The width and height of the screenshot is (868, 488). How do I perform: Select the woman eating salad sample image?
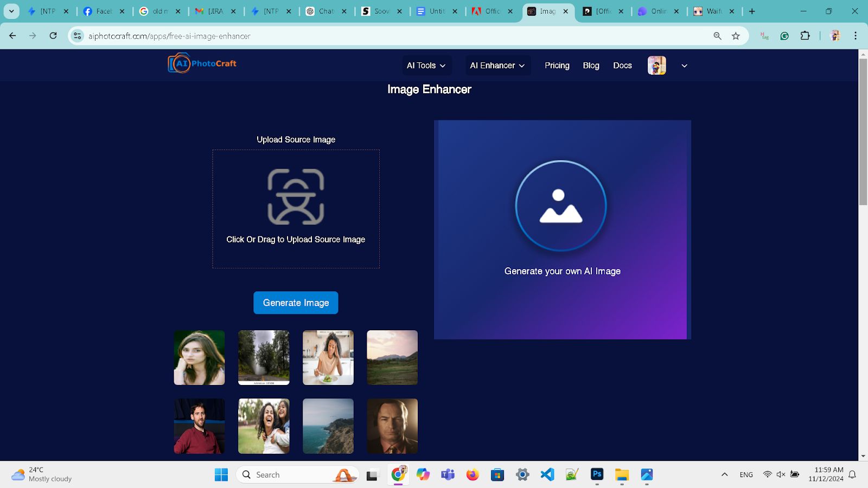click(328, 358)
